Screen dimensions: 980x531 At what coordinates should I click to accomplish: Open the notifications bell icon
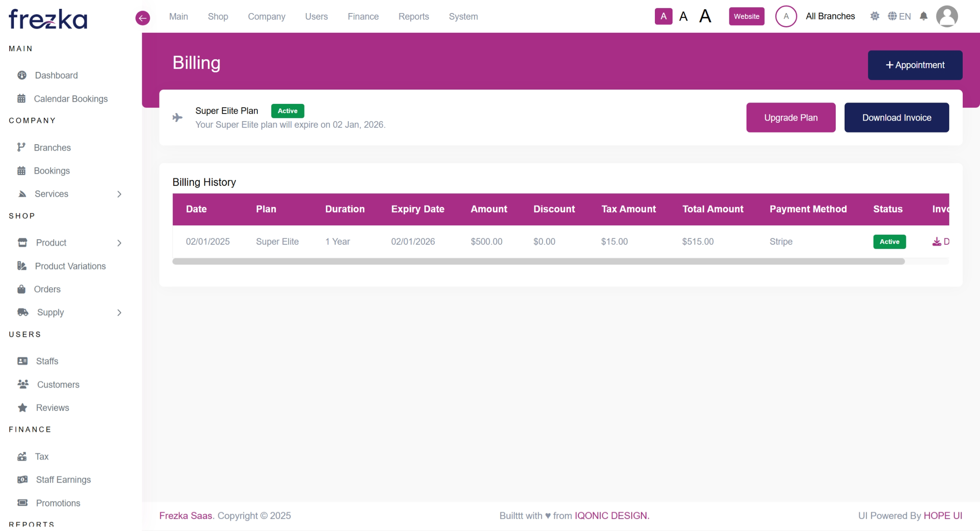923,16
